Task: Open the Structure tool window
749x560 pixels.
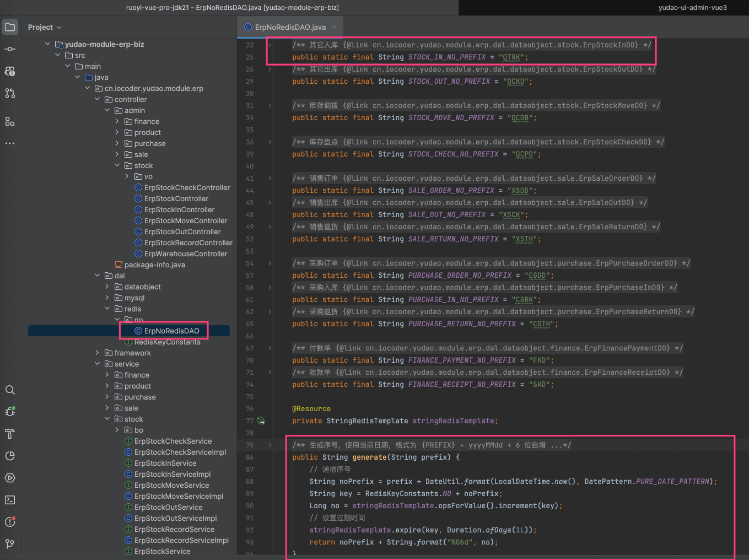Action: coord(10,121)
